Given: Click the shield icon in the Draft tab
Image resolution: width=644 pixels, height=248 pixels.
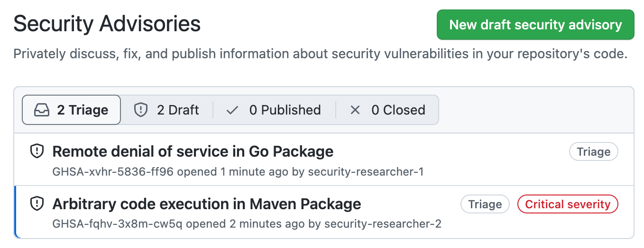Looking at the screenshot, I should click(x=141, y=110).
